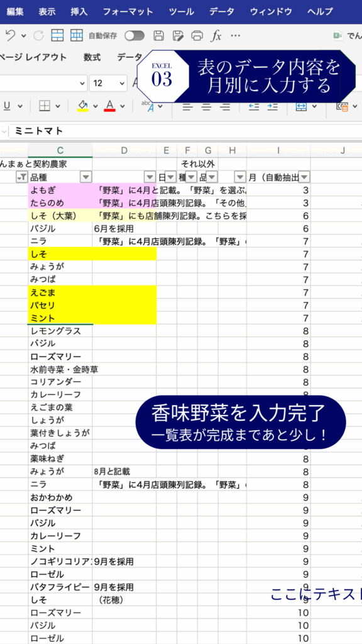Screen dimensions: 362x644
Task: Open the fx function icon
Action: click(216, 36)
